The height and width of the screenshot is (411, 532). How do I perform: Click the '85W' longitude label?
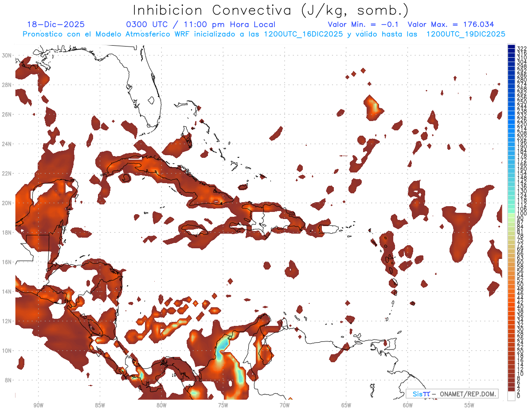coord(100,406)
